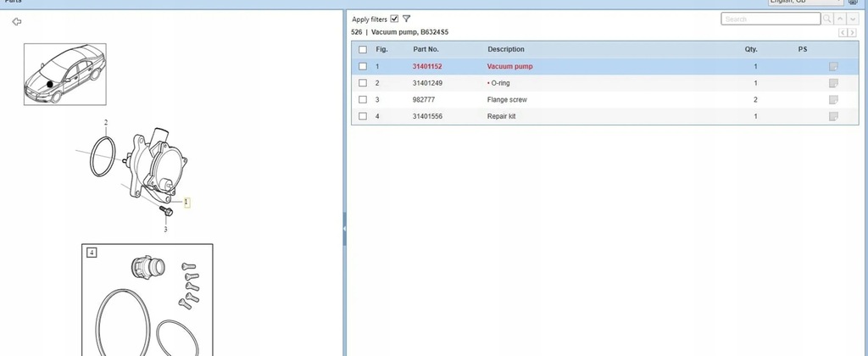868x356 pixels.
Task: Open the language dropdown
Action: click(805, 3)
